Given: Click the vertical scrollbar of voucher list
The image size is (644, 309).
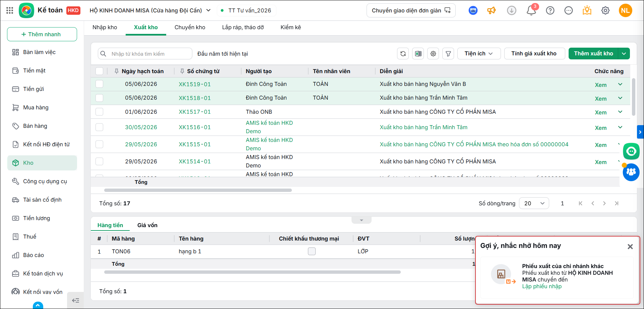Looking at the screenshot, I should point(633,97).
